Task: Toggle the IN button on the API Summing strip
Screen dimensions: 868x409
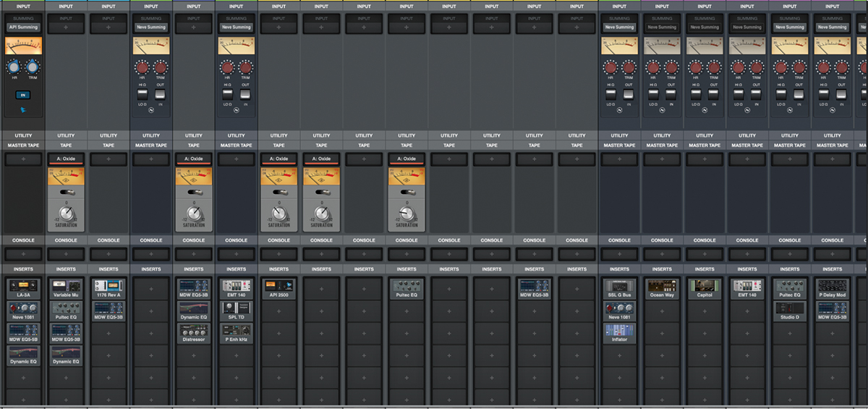Action: [x=23, y=95]
